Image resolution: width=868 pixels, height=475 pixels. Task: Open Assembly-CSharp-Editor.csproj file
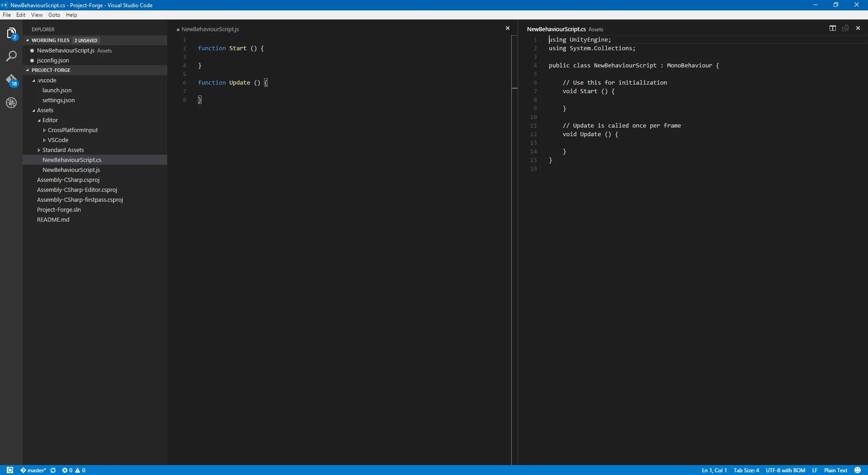(95, 190)
